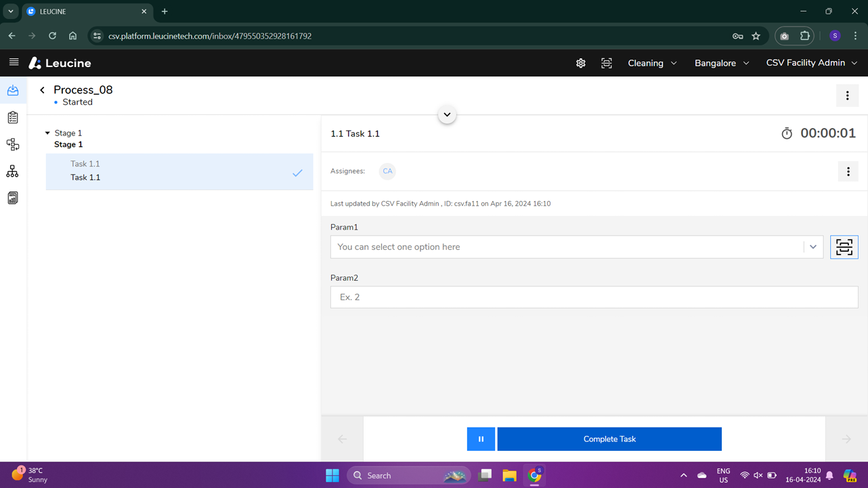Image resolution: width=868 pixels, height=488 pixels.
Task: Open the Cleaning use case dropdown
Action: click(x=651, y=63)
